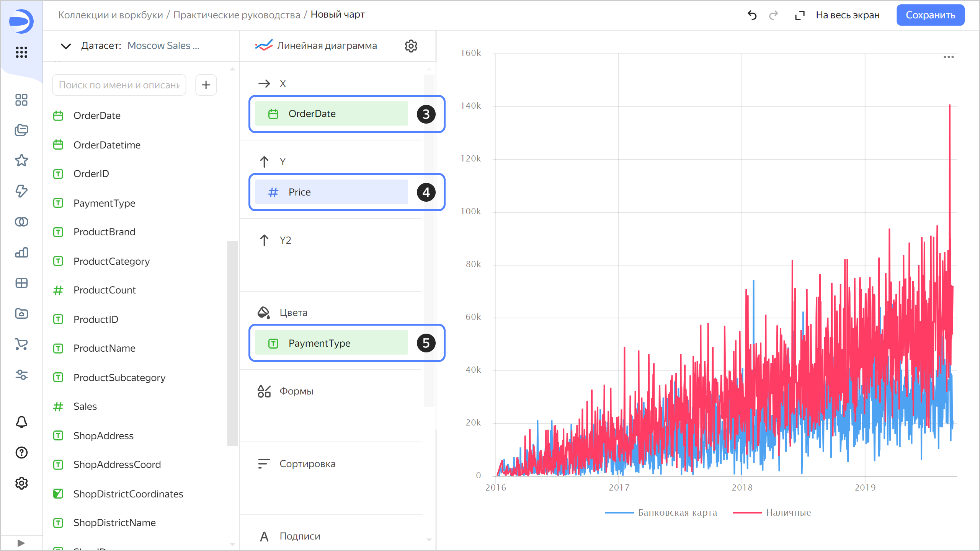The image size is (980, 551).
Task: Select Moscow Sales dataset name
Action: 163,46
